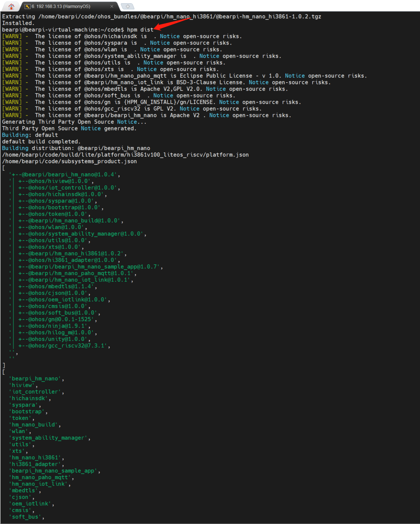Click 'Third Party Open Source Notice generated.' line
This screenshot has width=420, height=524.
click(x=69, y=128)
